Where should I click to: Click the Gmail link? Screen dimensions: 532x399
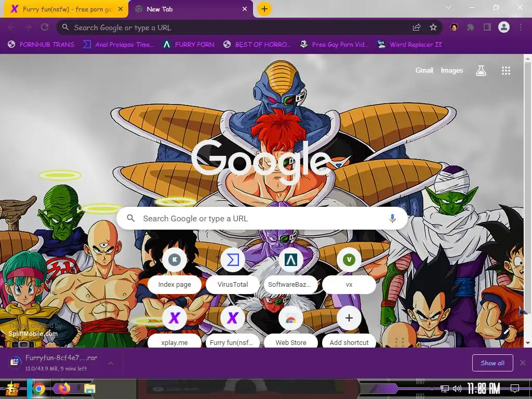(x=424, y=70)
